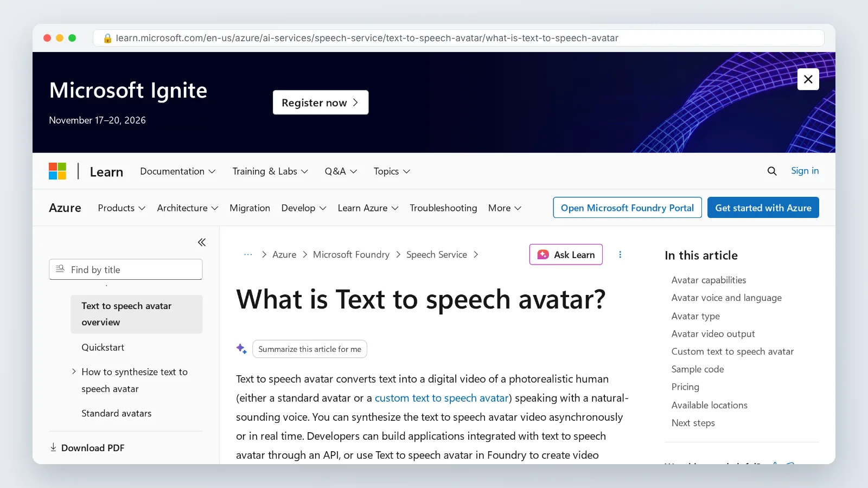Open the Ask Learn assistant
The width and height of the screenshot is (868, 488).
tap(566, 254)
